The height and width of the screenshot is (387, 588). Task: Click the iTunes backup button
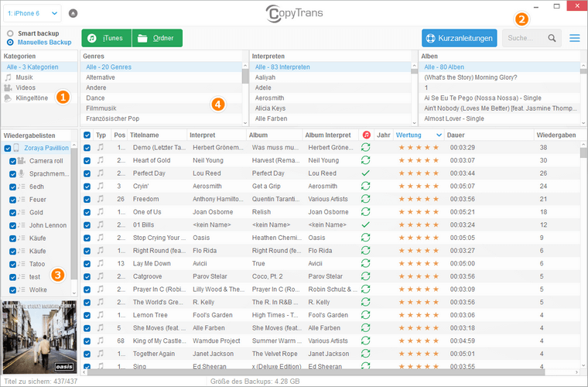point(107,38)
